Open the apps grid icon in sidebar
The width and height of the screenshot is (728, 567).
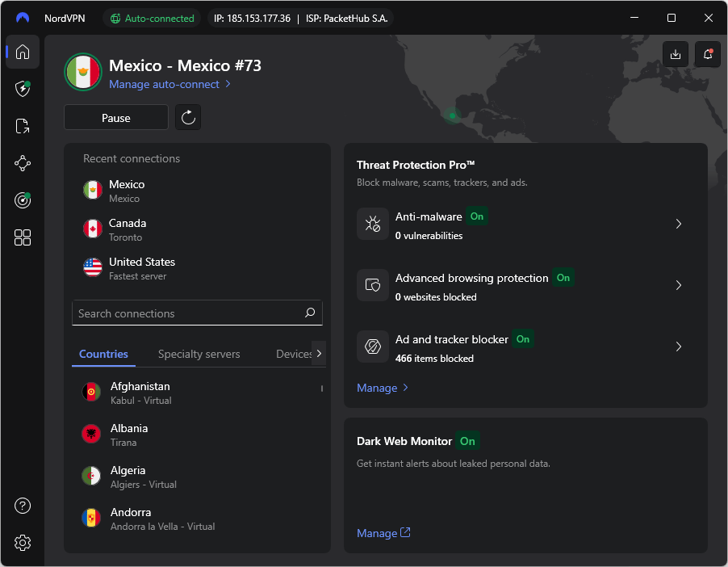coord(22,237)
